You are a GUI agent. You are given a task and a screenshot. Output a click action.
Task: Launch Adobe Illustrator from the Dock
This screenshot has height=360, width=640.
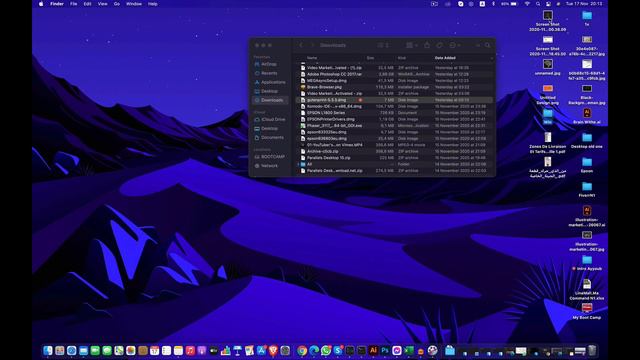(373, 350)
